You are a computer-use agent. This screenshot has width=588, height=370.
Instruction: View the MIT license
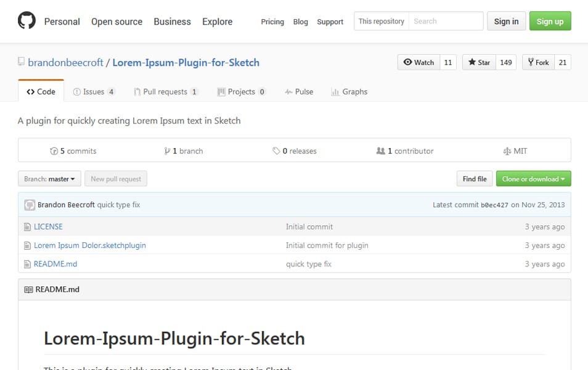click(x=515, y=151)
